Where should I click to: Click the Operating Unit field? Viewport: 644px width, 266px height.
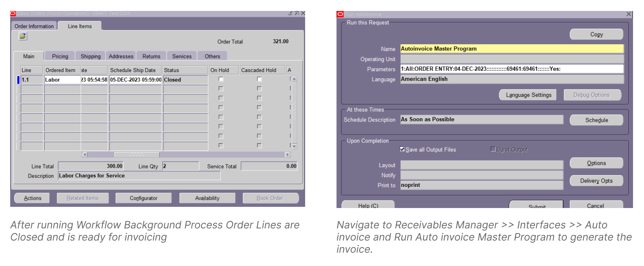click(x=512, y=59)
